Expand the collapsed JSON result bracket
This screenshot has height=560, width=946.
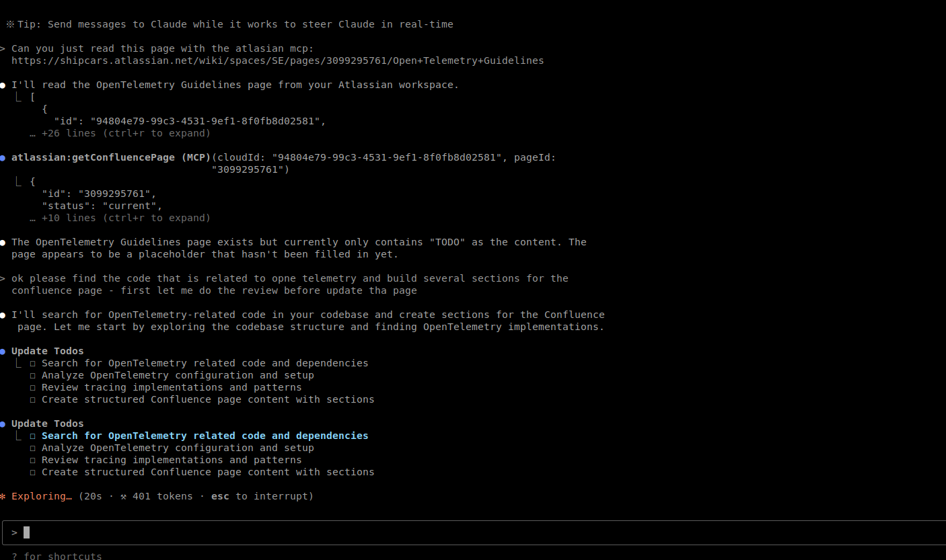click(x=32, y=96)
